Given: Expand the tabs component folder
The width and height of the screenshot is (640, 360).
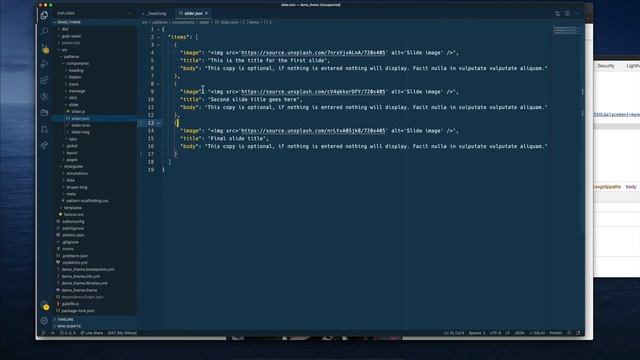Looking at the screenshot, I should (x=73, y=139).
